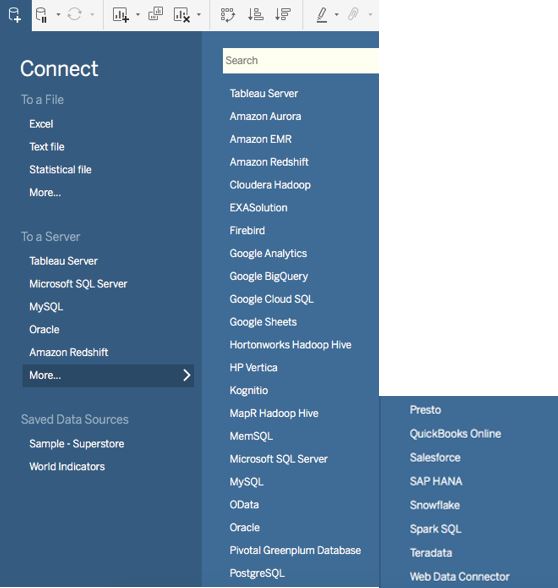558x588 pixels.
Task: Connect to an Excel file
Action: (x=41, y=124)
